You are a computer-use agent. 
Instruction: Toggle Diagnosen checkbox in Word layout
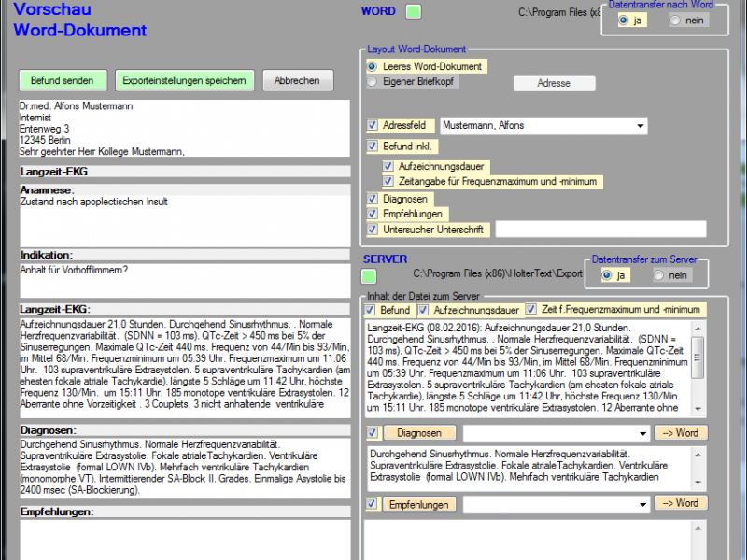coord(373,199)
